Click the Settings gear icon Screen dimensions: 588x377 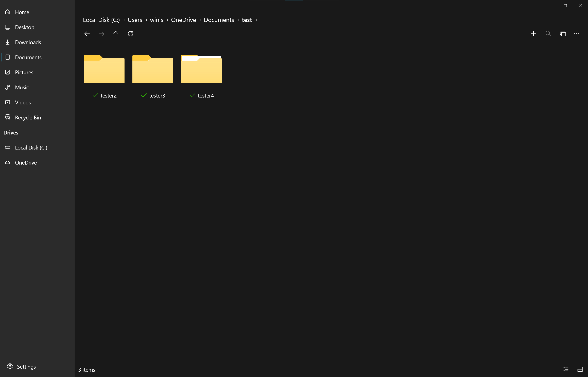[x=10, y=366]
